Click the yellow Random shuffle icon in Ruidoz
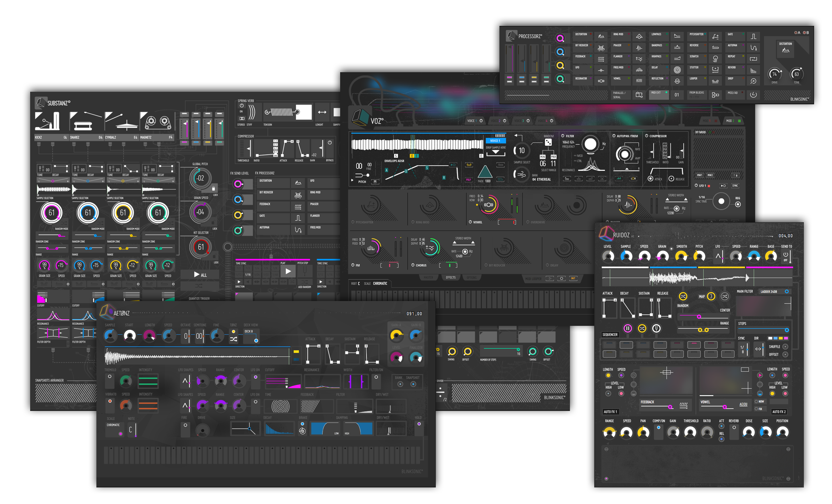The height and width of the screenshot is (504, 832). (x=683, y=296)
